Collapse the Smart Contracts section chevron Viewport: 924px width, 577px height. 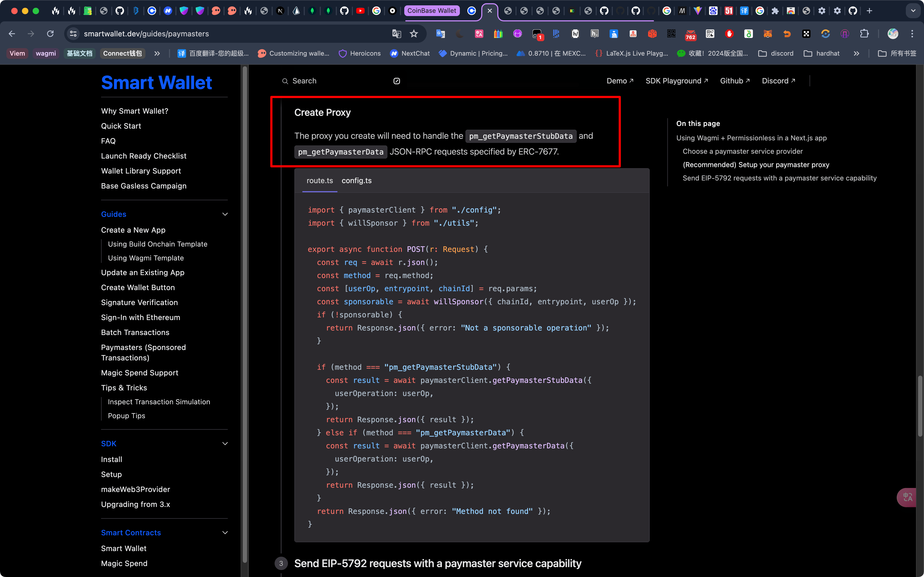[225, 533]
